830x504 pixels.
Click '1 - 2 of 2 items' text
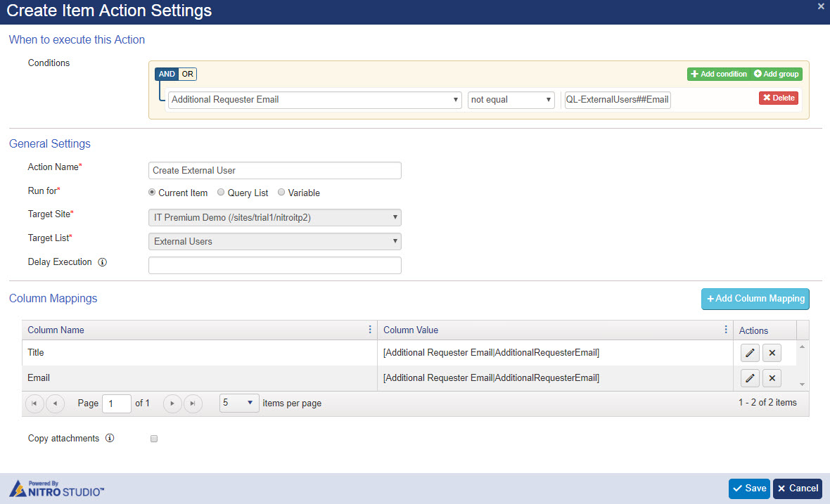pyautogui.click(x=767, y=403)
